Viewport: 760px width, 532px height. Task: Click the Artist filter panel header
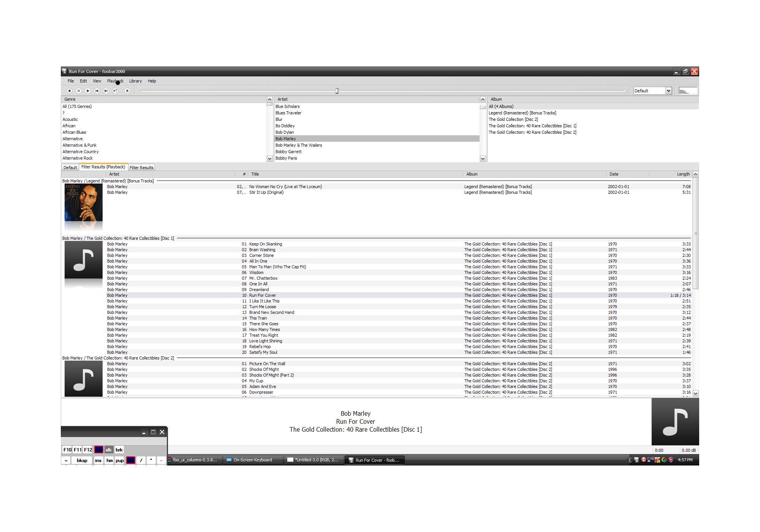point(377,99)
